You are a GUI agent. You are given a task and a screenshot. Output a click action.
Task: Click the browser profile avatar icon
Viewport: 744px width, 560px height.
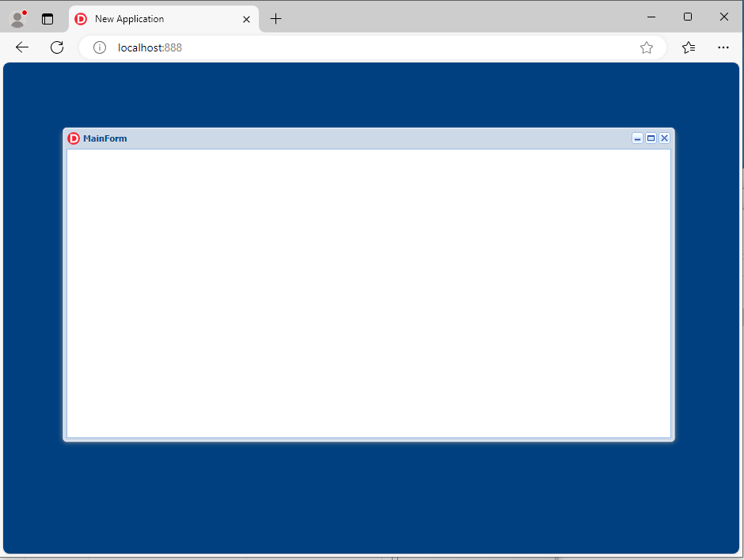click(x=17, y=18)
